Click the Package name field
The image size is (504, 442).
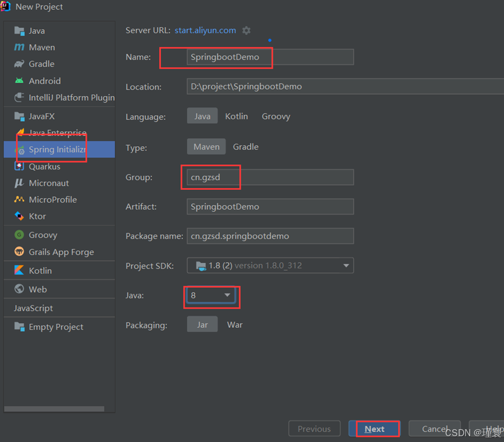270,236
